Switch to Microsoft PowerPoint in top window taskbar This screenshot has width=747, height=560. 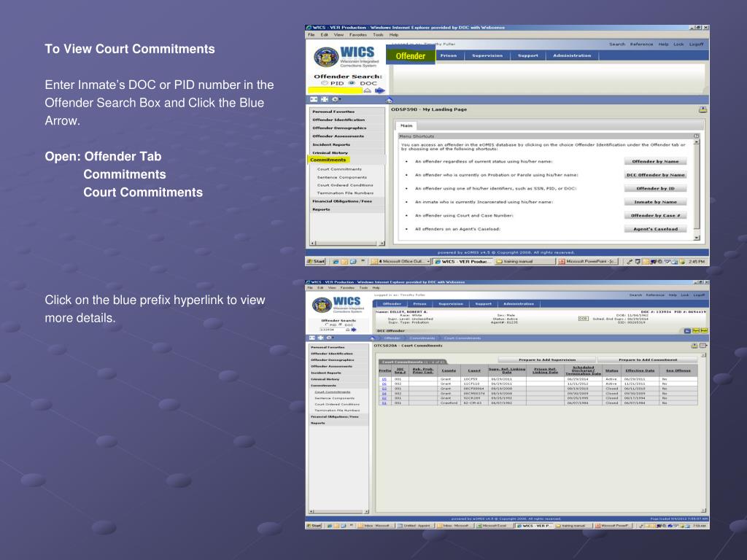588,262
